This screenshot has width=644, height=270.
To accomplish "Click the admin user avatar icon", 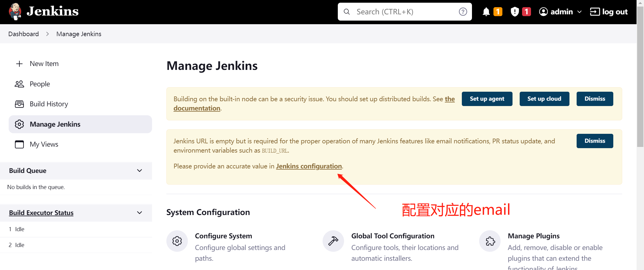I will point(544,12).
